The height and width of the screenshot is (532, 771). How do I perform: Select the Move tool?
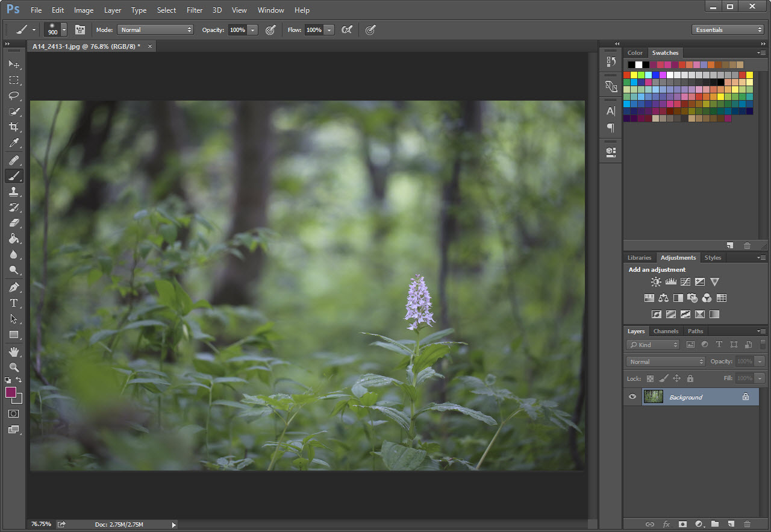(x=14, y=64)
